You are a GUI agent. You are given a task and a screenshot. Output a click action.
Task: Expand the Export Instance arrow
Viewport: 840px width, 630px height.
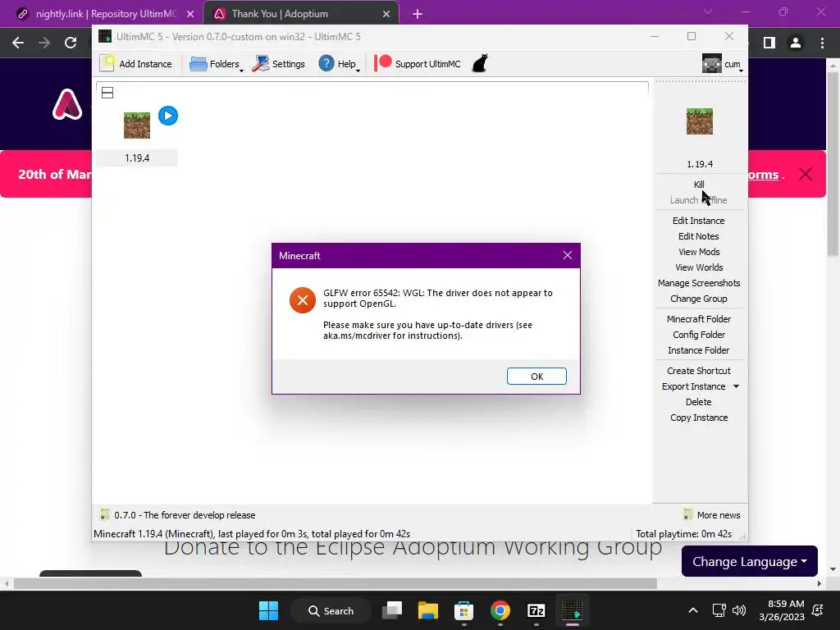[736, 386]
